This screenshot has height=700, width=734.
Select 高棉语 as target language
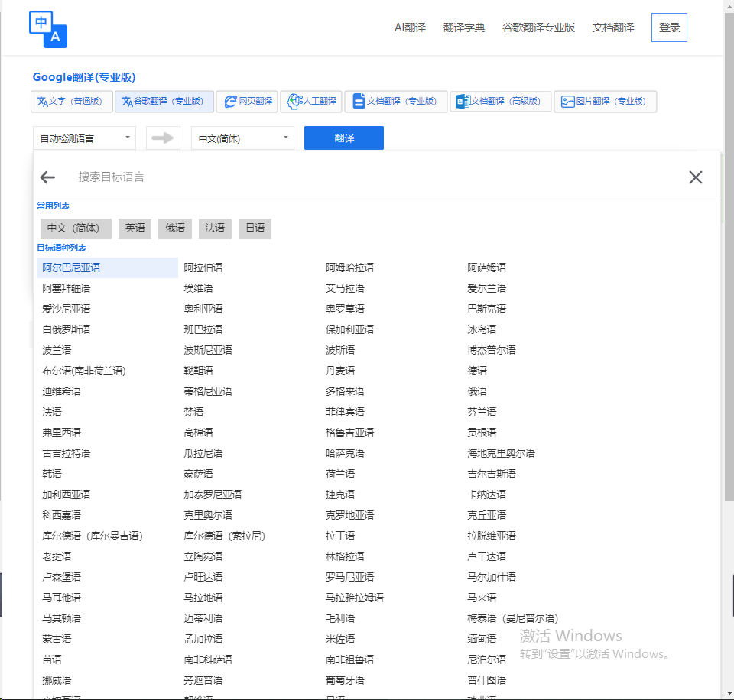click(199, 433)
